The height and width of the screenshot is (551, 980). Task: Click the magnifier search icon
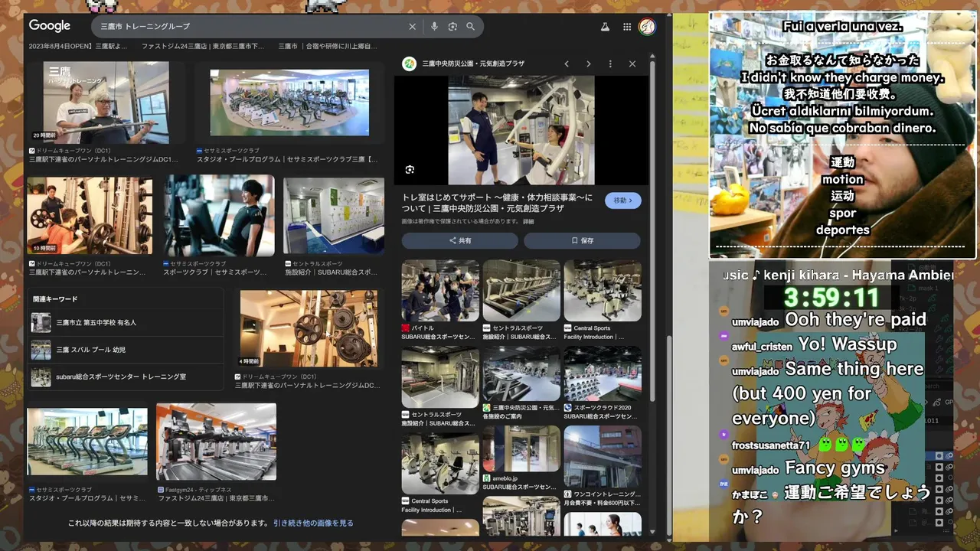(470, 27)
